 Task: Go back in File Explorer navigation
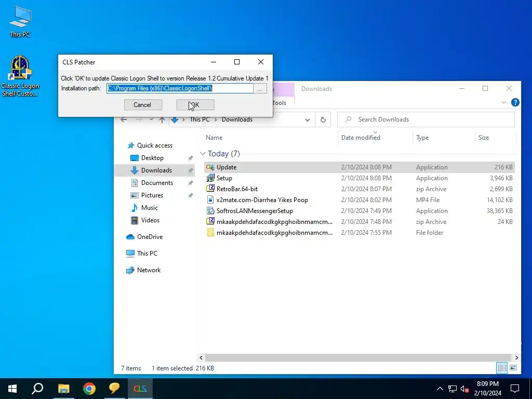(124, 120)
